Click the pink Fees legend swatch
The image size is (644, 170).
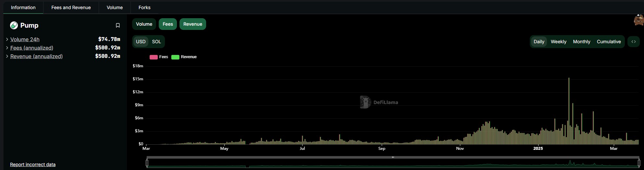pos(154,57)
